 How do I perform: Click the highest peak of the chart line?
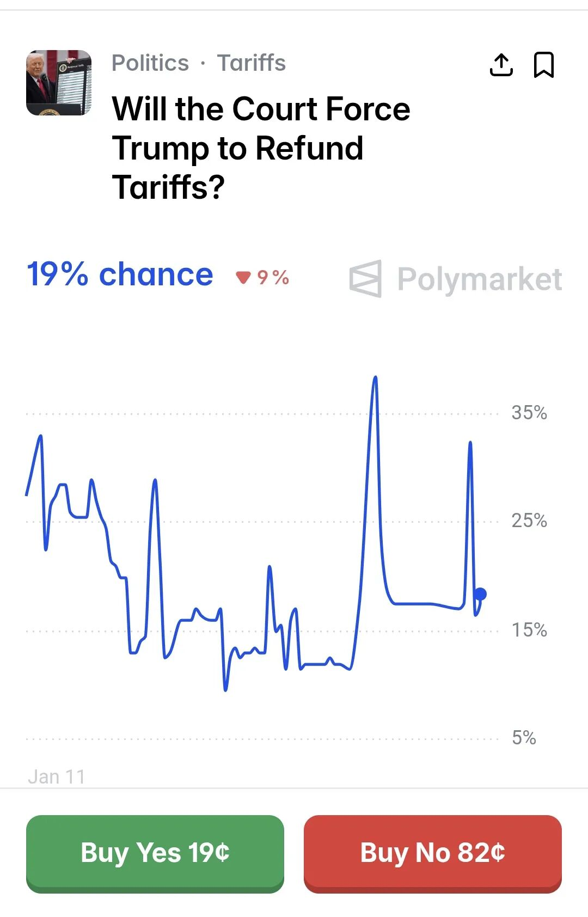point(375,377)
